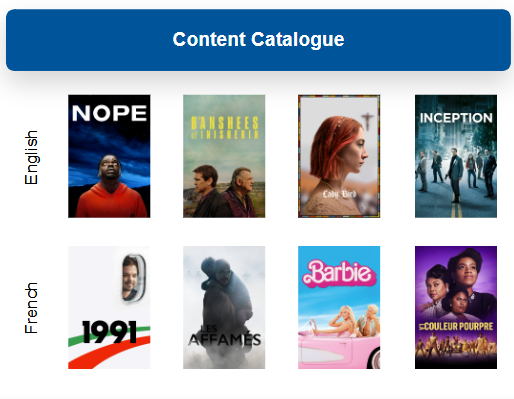Click the white NOPE title lettering
This screenshot has height=399, width=514.
(109, 113)
